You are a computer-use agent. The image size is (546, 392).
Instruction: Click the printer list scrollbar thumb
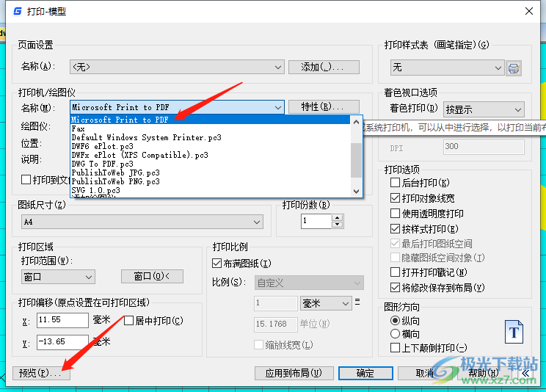356,160
